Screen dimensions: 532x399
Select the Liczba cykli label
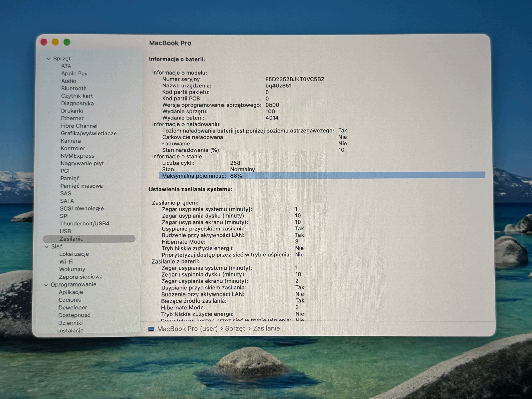[178, 163]
